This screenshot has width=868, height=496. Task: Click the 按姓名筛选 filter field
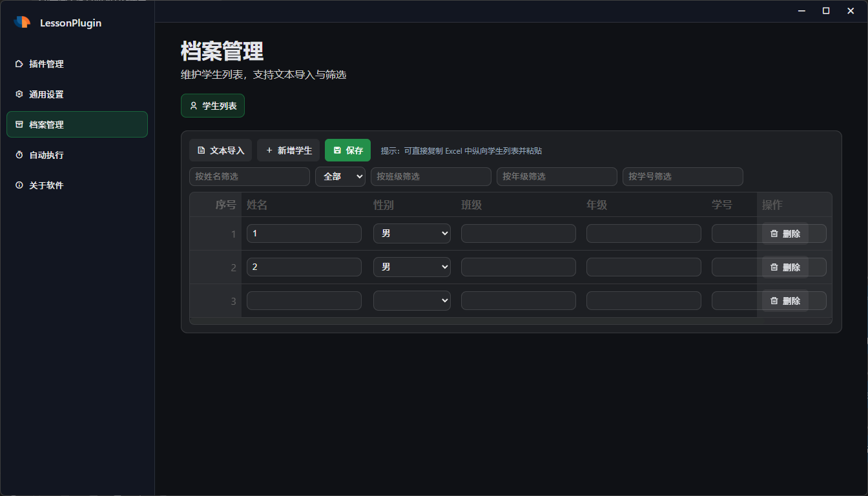pos(249,176)
